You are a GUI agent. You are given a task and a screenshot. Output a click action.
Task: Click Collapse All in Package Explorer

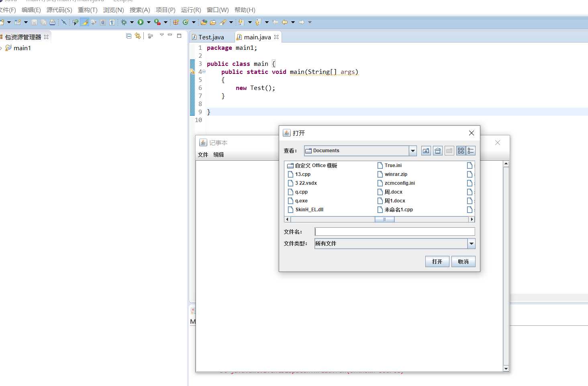[129, 36]
